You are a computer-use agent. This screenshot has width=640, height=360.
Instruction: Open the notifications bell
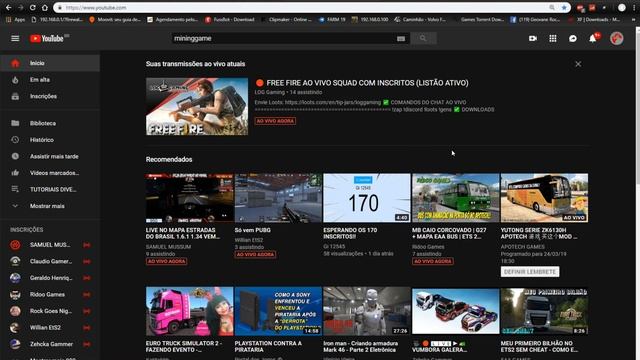(593, 38)
